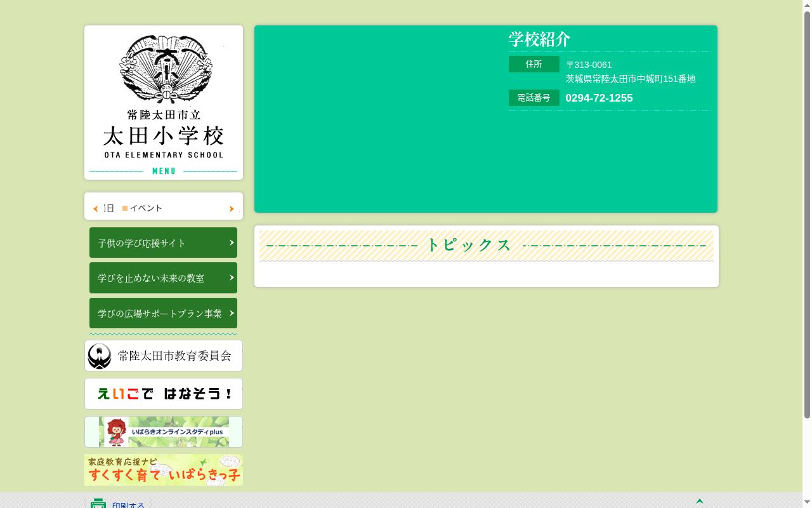
Task: Click phone number 0294-72-1255
Action: (x=599, y=98)
